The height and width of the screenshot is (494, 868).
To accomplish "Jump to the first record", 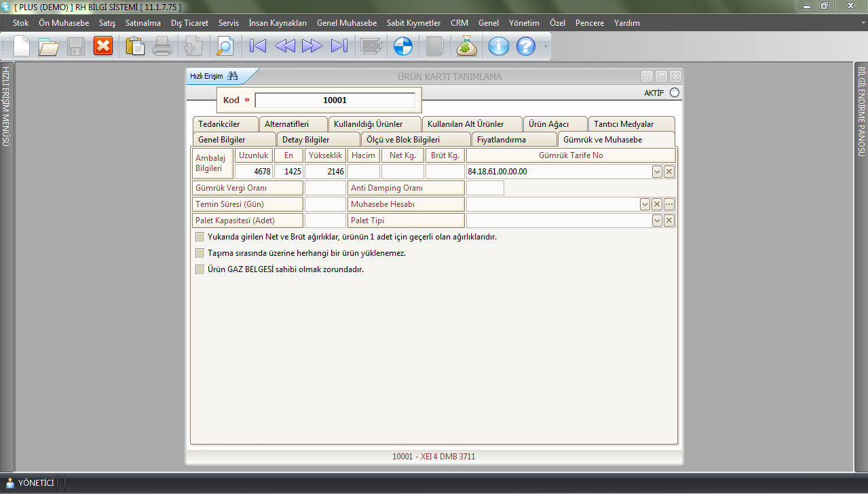I will click(x=258, y=46).
